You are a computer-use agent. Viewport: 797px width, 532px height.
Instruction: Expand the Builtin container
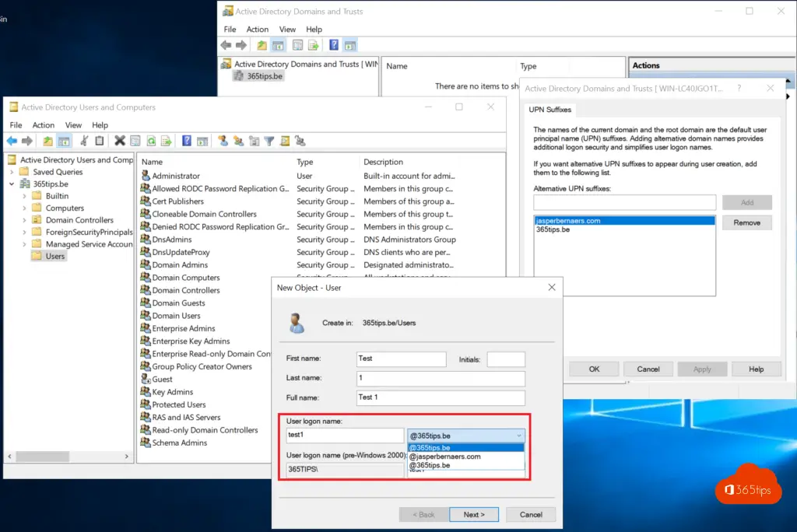click(x=24, y=196)
